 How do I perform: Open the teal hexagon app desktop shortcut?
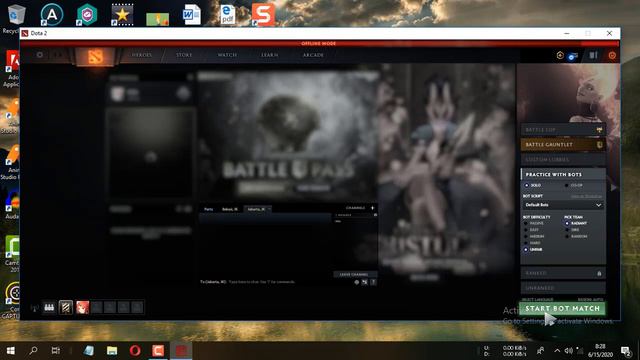pyautogui.click(x=87, y=15)
